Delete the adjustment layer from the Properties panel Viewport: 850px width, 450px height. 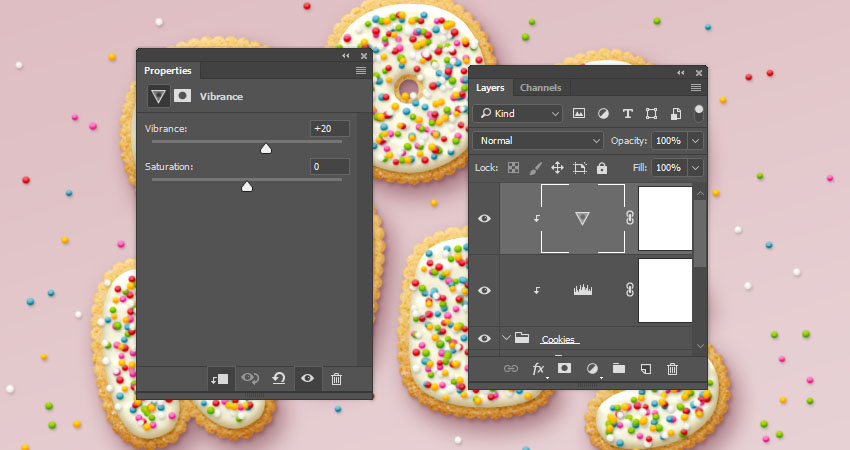tap(336, 378)
